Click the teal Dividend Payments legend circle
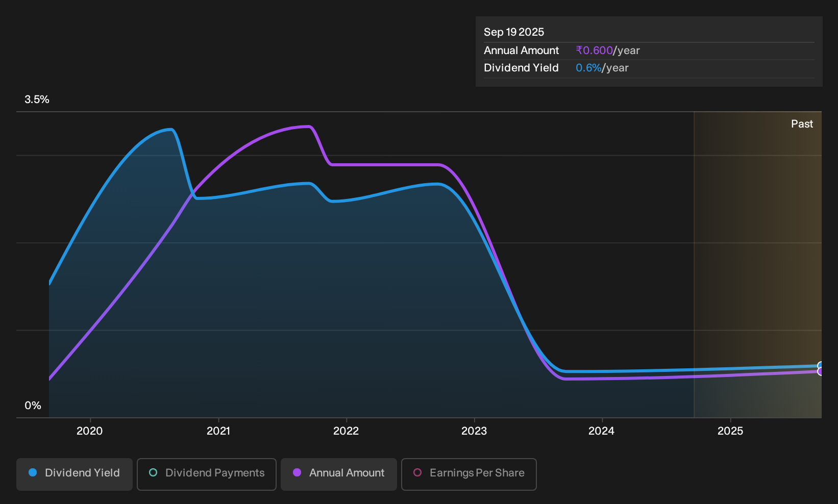 [153, 472]
